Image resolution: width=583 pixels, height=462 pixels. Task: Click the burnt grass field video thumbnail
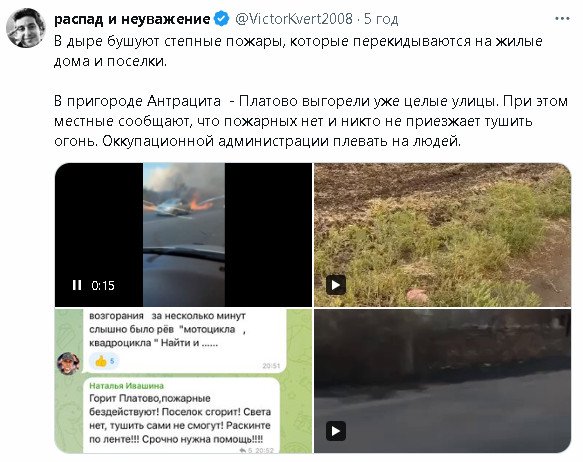(x=442, y=235)
